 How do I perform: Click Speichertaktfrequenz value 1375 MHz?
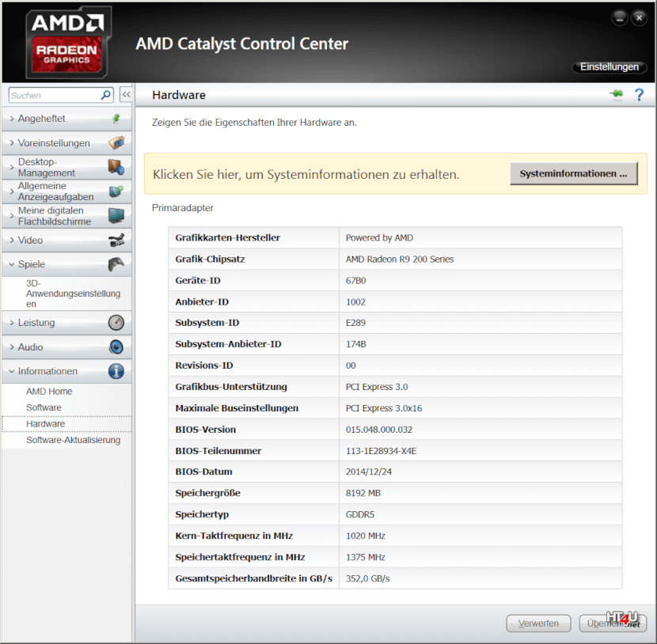[366, 557]
